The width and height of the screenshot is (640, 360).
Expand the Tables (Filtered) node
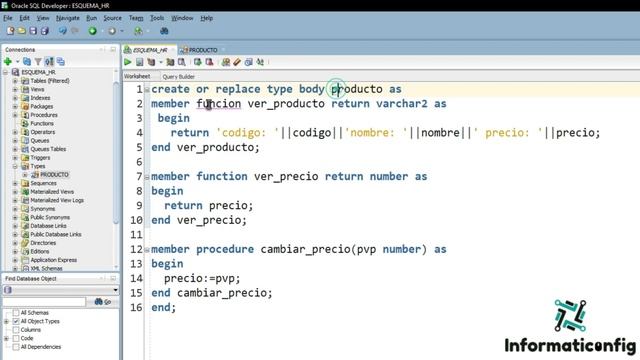pyautogui.click(x=15, y=81)
